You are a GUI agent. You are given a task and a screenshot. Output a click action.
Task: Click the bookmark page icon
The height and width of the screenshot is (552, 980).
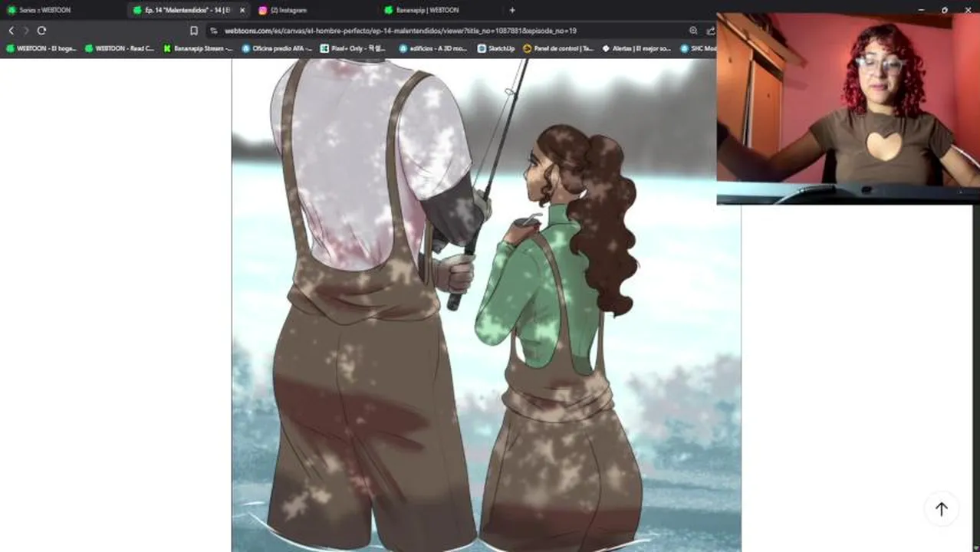193,31
